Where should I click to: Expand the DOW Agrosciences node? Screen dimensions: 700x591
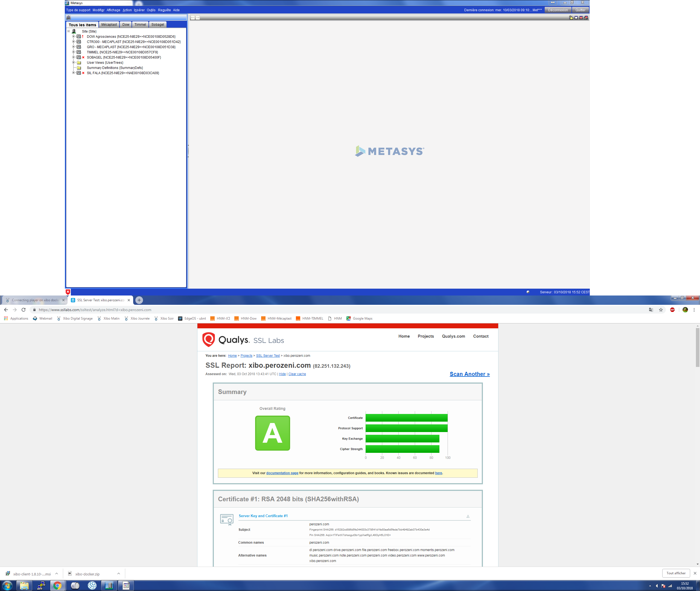coord(74,36)
